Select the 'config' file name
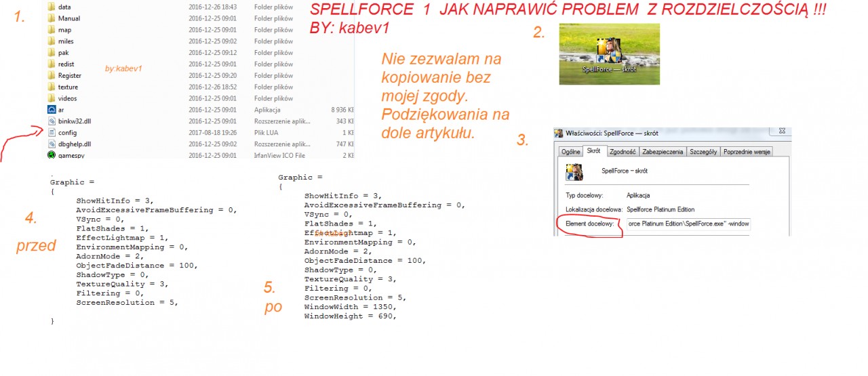 click(x=67, y=132)
